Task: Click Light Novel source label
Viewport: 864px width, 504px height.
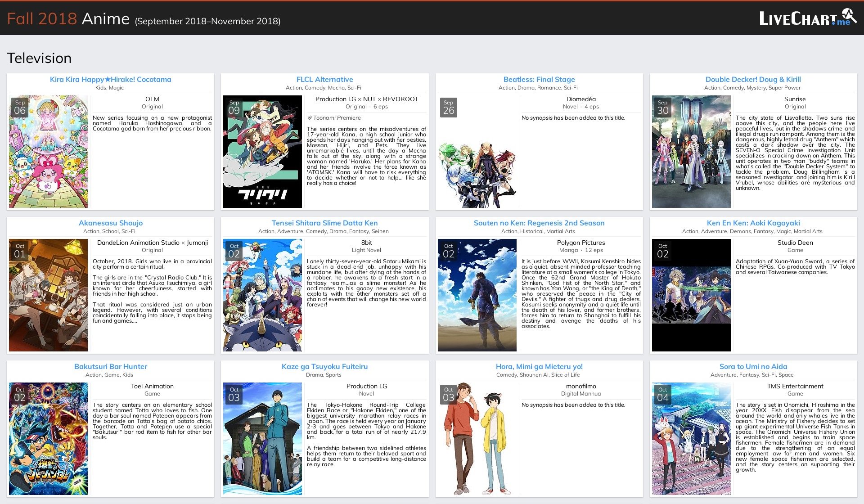Action: tap(367, 250)
